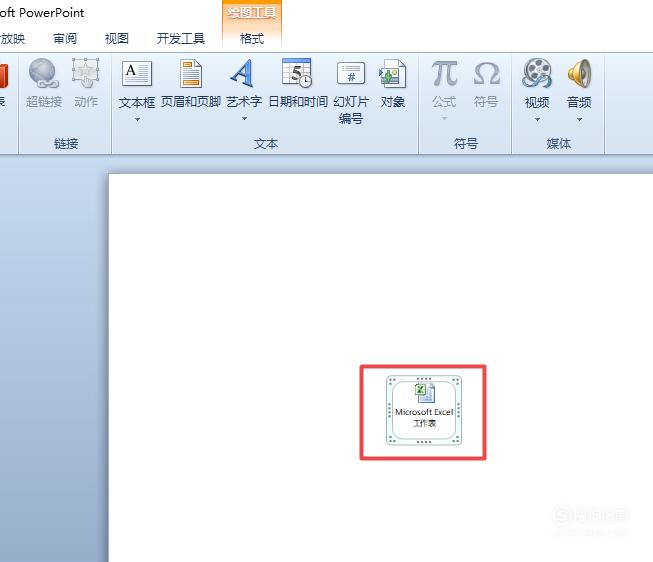Image resolution: width=653 pixels, height=562 pixels.
Task: Expand the WordArt (艺术字) dropdown arrow
Action: point(244,119)
